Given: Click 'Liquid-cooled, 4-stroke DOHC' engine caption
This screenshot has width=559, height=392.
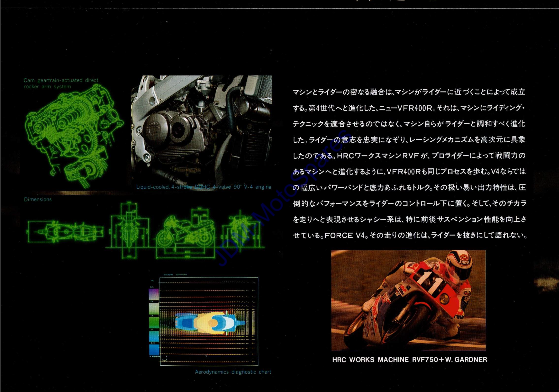Looking at the screenshot, I should pyautogui.click(x=204, y=187).
